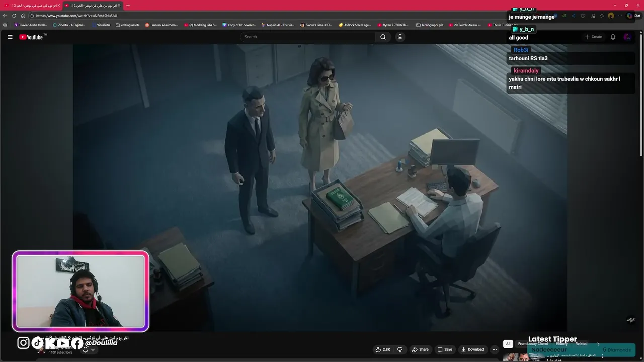Click chat message "tarhouni RS tla3"

(528, 58)
